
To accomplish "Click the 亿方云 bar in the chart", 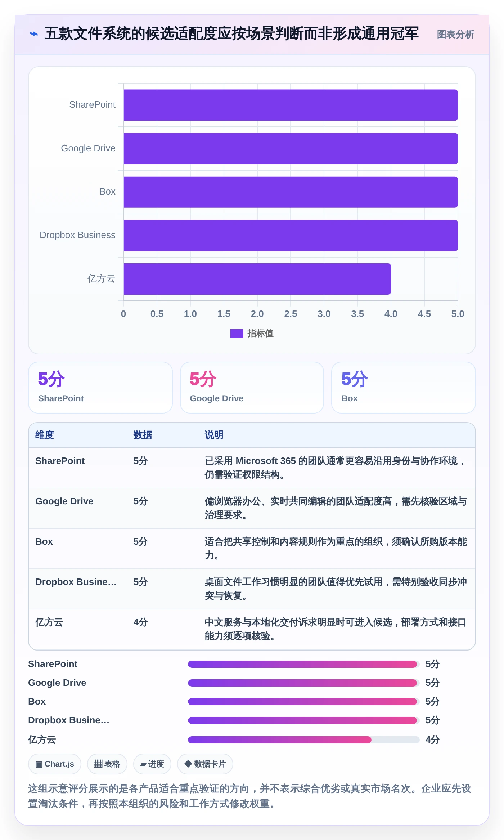I will pyautogui.click(x=257, y=279).
